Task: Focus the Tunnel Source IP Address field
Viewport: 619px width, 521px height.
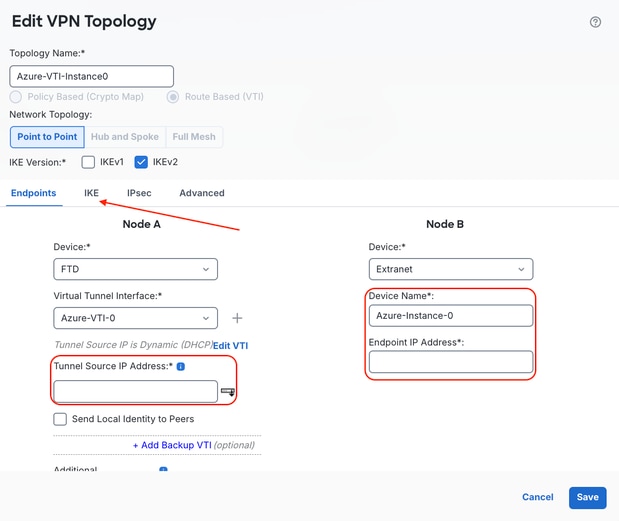Action: [135, 392]
